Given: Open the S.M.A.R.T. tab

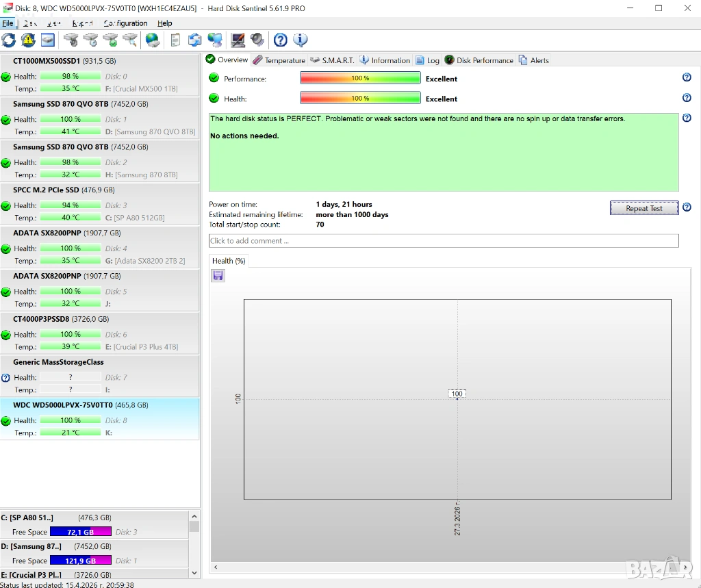Looking at the screenshot, I should point(332,60).
